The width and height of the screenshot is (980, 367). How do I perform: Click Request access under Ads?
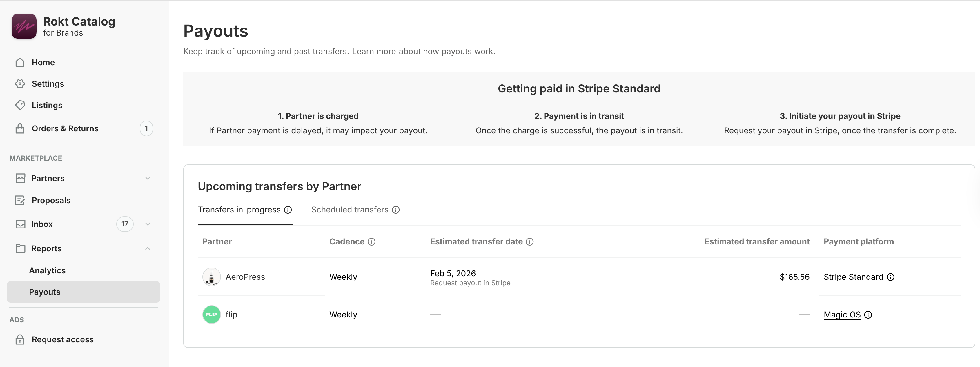tap(62, 340)
